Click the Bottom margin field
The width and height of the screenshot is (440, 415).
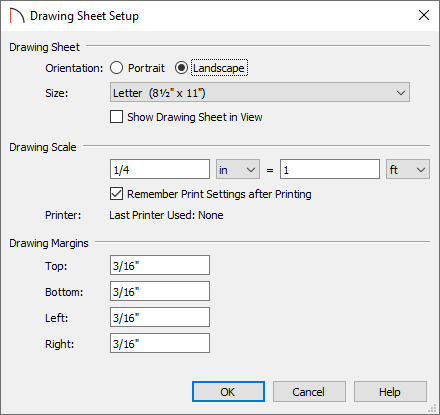click(160, 291)
